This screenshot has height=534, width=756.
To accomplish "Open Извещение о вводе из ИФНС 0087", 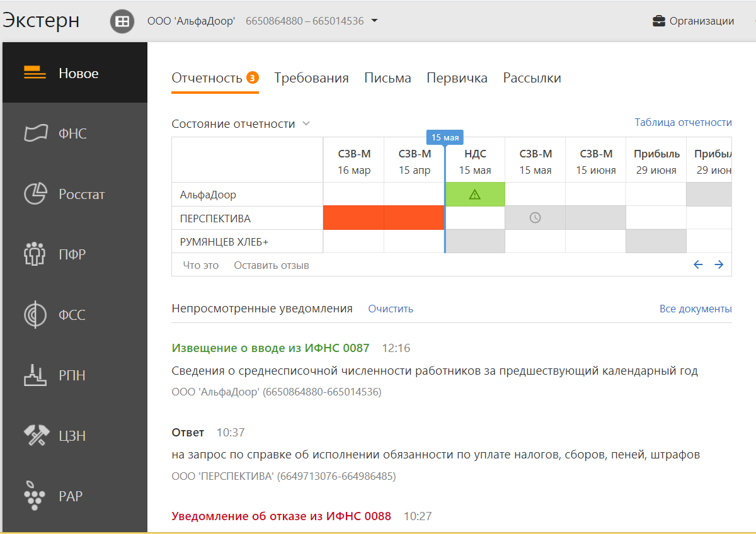I will tap(271, 348).
